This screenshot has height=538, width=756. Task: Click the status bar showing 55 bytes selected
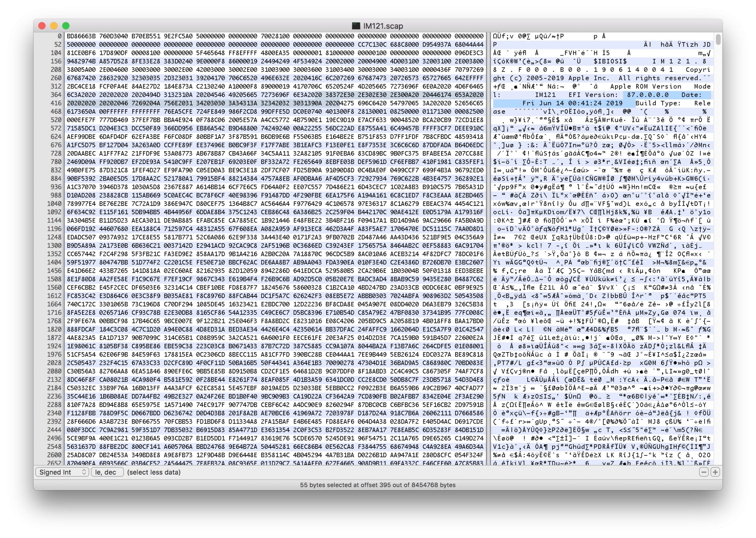378,485
